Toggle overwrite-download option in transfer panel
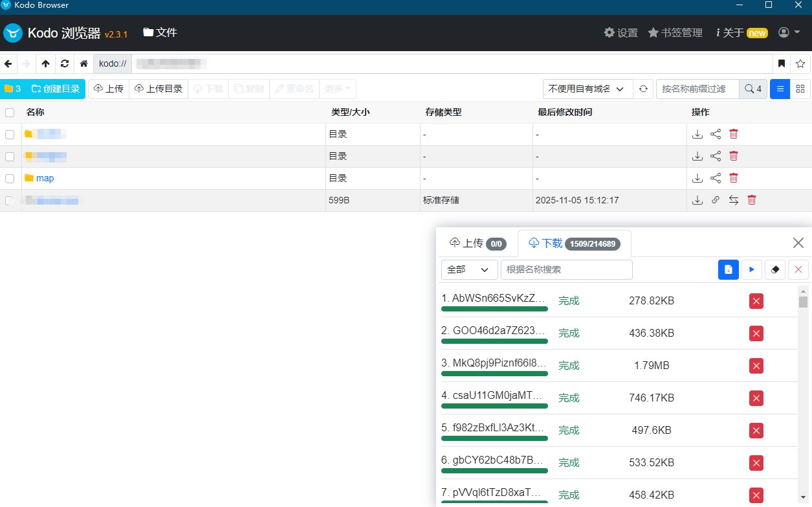Viewport: 812px width, 507px height. click(x=729, y=269)
